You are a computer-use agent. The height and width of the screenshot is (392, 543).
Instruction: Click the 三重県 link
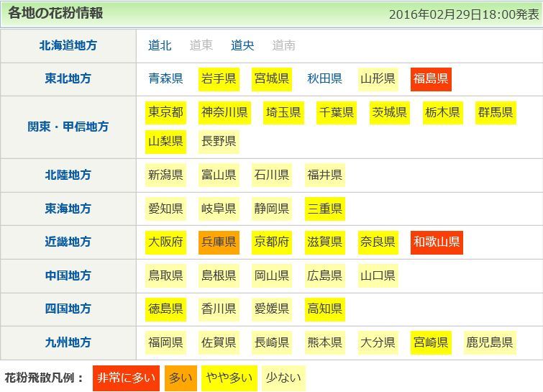325,209
